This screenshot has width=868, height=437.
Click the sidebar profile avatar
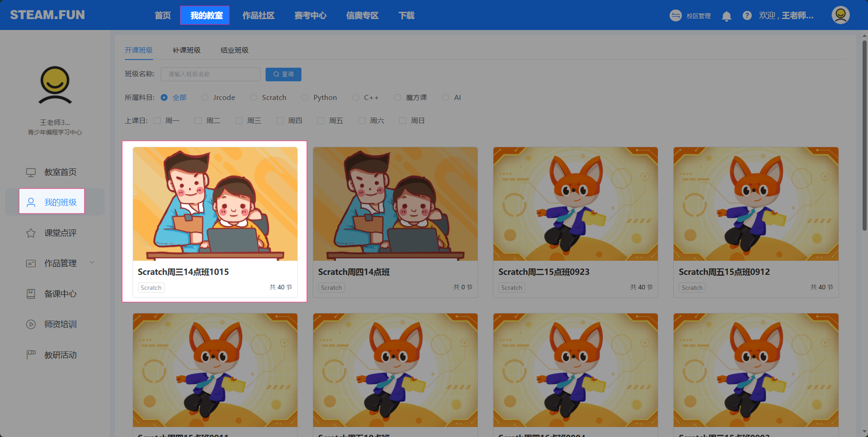tap(55, 85)
